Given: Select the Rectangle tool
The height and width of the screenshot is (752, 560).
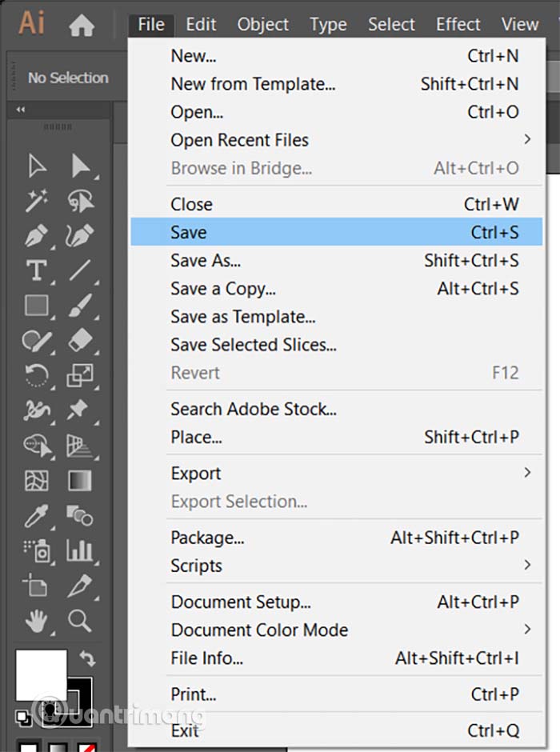Looking at the screenshot, I should pyautogui.click(x=37, y=305).
